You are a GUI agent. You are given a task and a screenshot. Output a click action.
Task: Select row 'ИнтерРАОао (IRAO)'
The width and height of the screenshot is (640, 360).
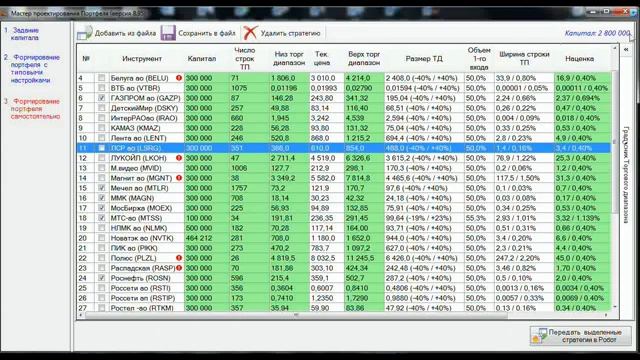344,118
